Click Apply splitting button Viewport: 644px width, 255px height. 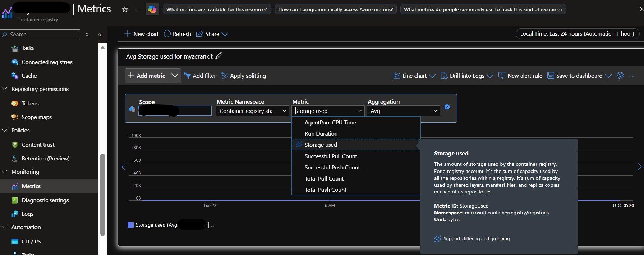244,76
